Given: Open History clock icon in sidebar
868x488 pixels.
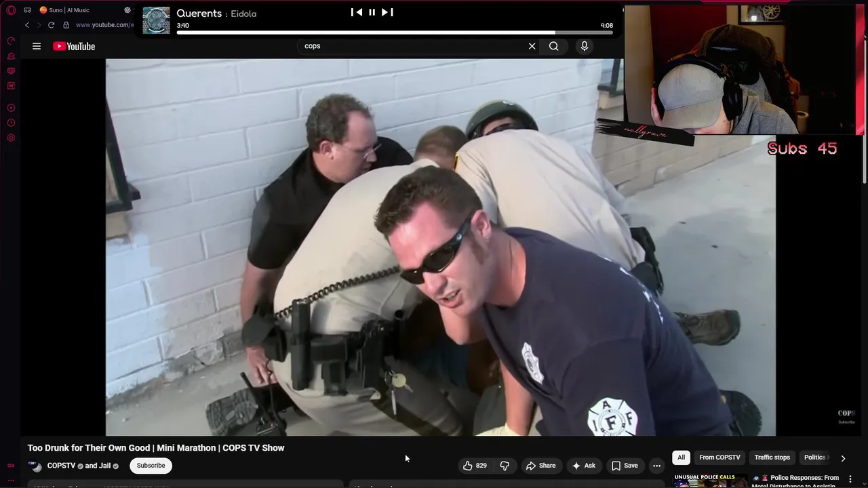Looking at the screenshot, I should (11, 123).
